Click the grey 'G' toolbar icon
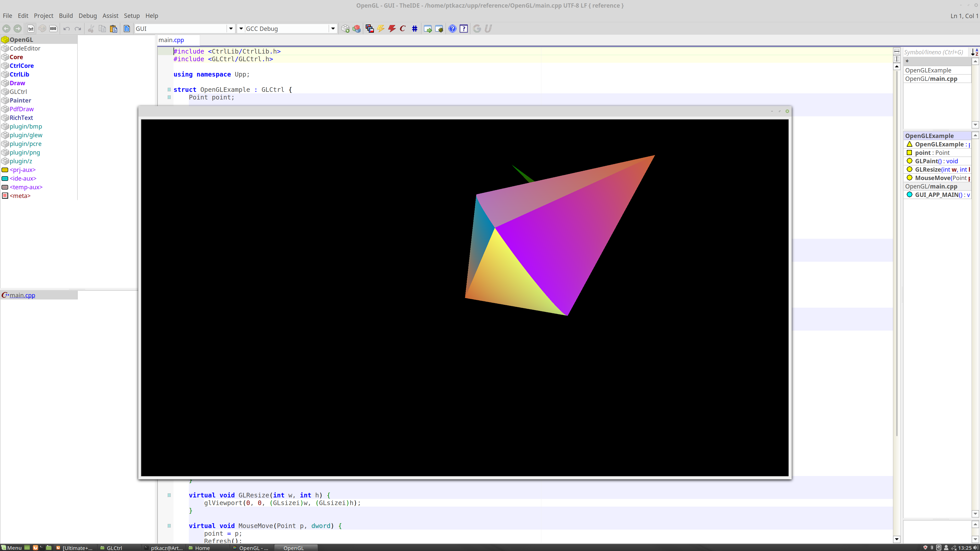The image size is (980, 551). pyautogui.click(x=477, y=29)
